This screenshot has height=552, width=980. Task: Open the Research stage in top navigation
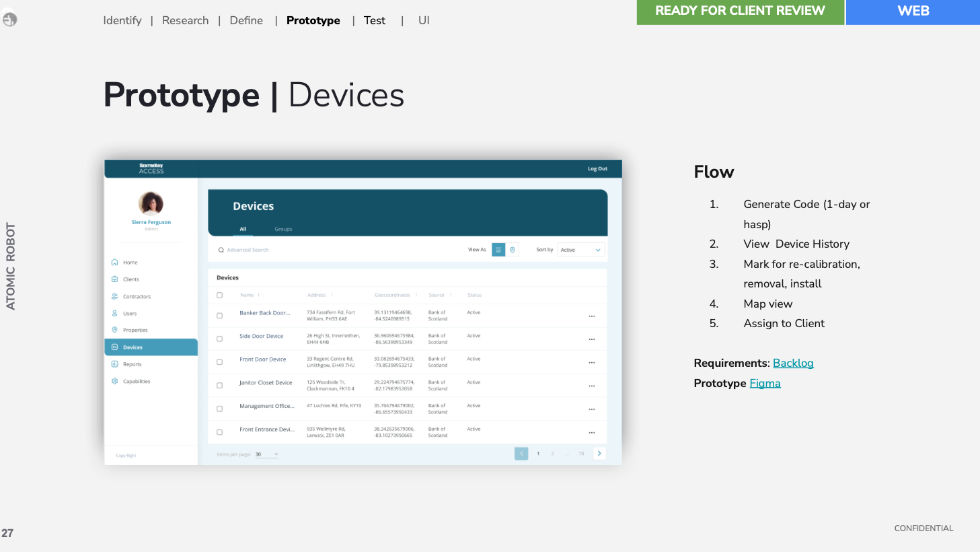coord(186,20)
